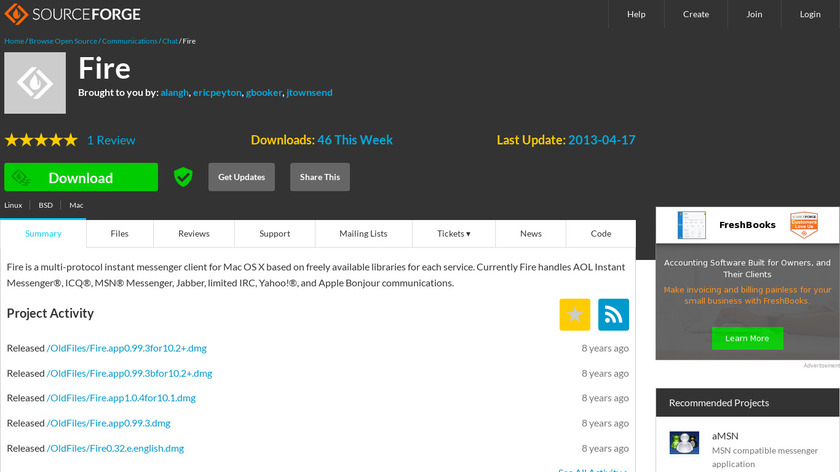Image resolution: width=840 pixels, height=472 pixels.
Task: Switch to the Reviews tab
Action: pos(194,234)
